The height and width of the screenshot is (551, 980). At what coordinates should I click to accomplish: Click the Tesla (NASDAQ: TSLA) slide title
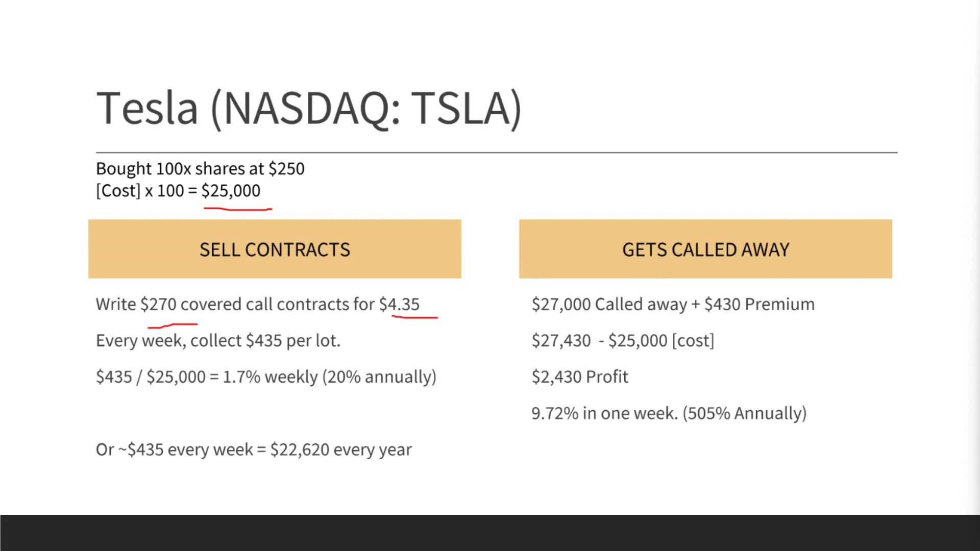tap(309, 108)
